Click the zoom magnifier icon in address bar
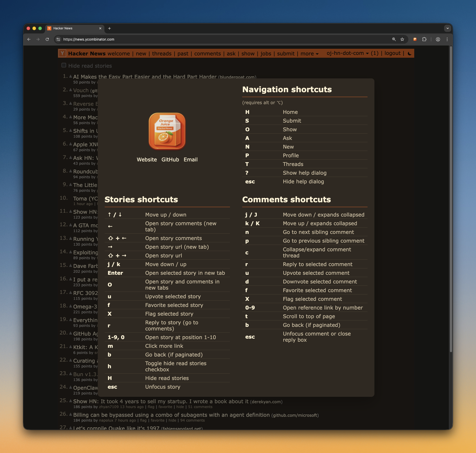This screenshot has height=453, width=476. tap(394, 39)
